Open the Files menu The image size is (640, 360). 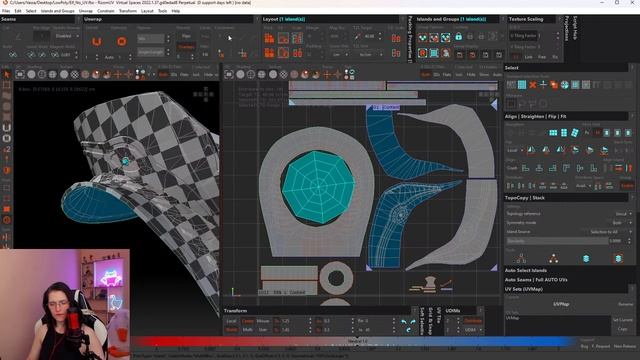[x=6, y=11]
